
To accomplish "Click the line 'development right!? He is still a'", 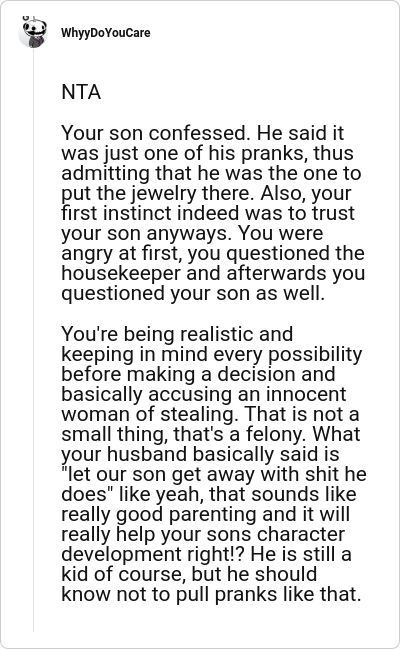I will [x=206, y=554].
